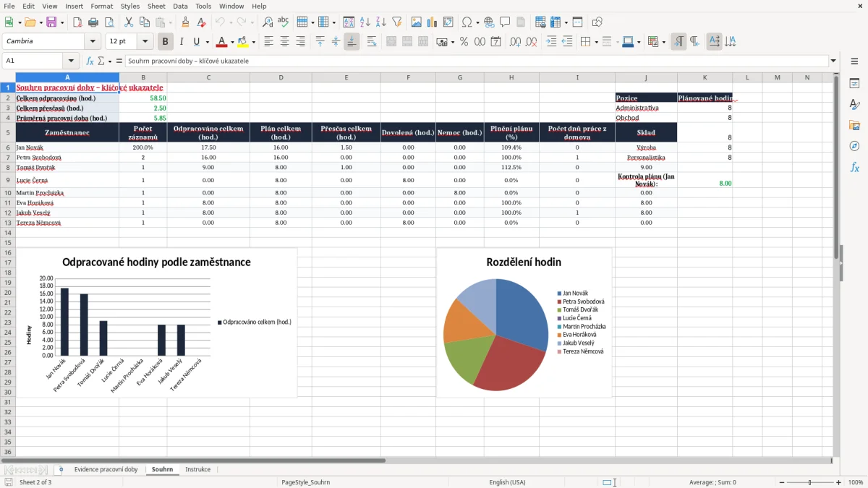
Task: Toggle Right-To-Left text direction
Action: pos(694,42)
